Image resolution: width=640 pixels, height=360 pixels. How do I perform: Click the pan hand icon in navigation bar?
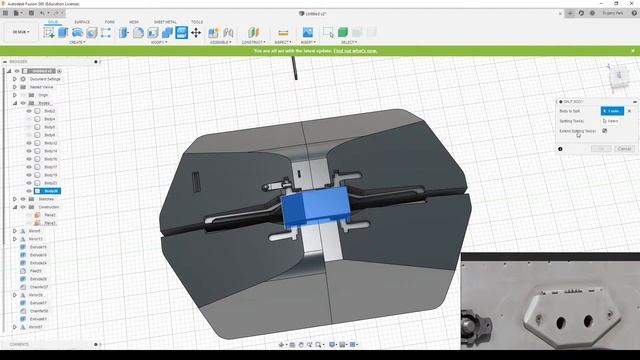click(301, 345)
